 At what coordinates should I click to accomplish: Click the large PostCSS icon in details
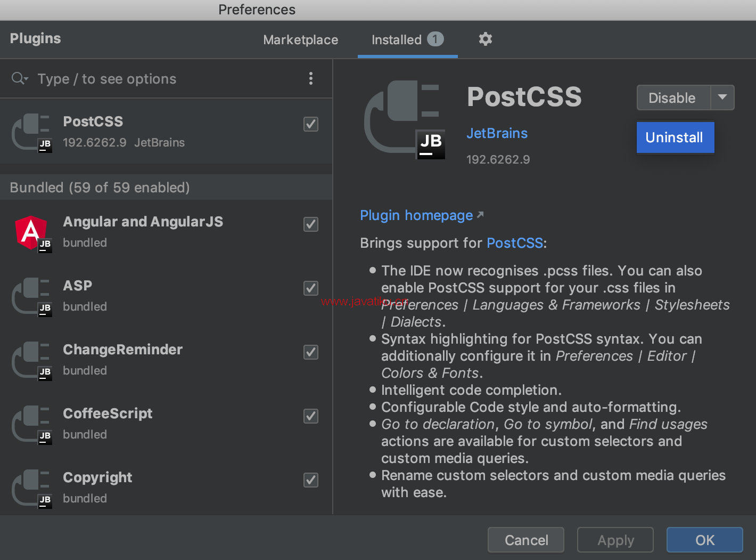tap(405, 119)
